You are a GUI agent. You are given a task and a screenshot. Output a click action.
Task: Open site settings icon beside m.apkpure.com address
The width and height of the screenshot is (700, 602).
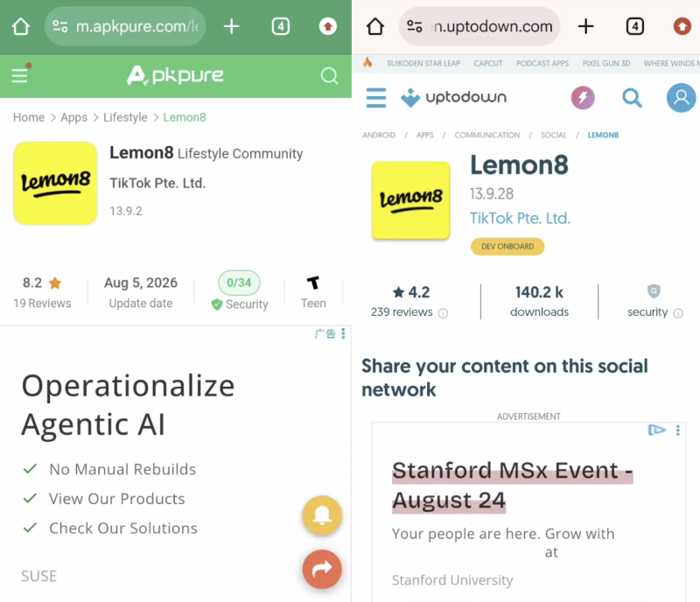60,26
